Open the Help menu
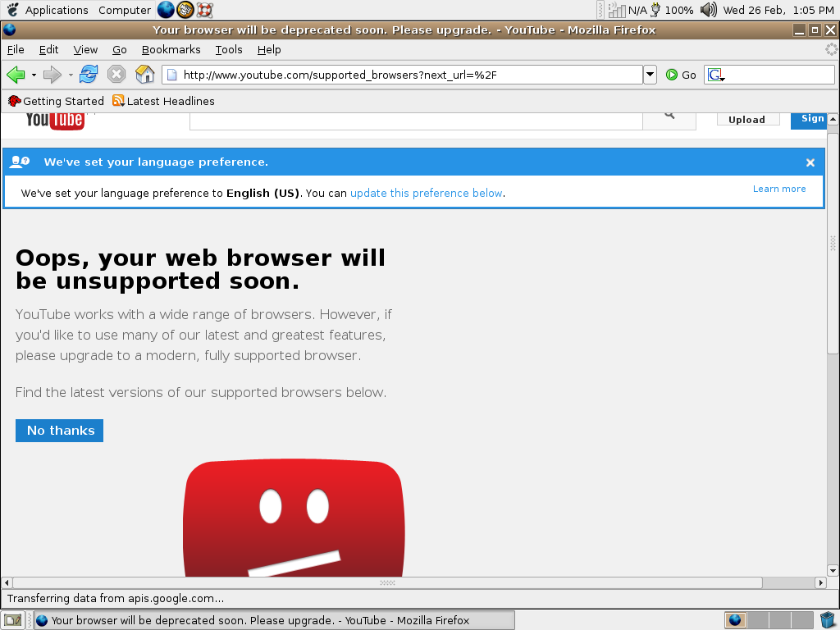 269,50
